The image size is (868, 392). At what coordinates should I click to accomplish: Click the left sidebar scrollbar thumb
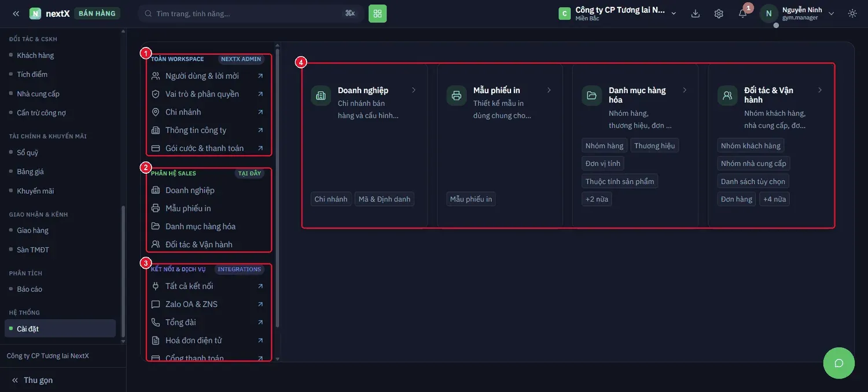point(122,271)
